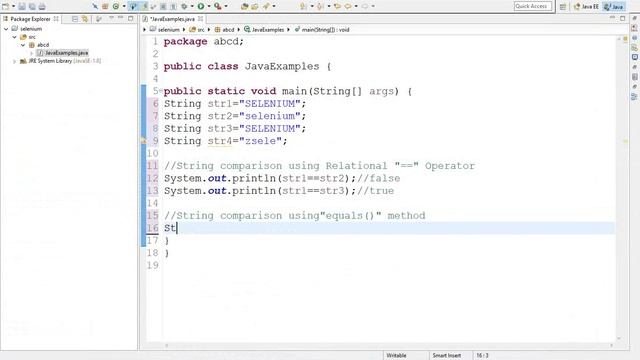This screenshot has height=360, width=640.
Task: Minimize the editor area
Action: [x=612, y=18]
